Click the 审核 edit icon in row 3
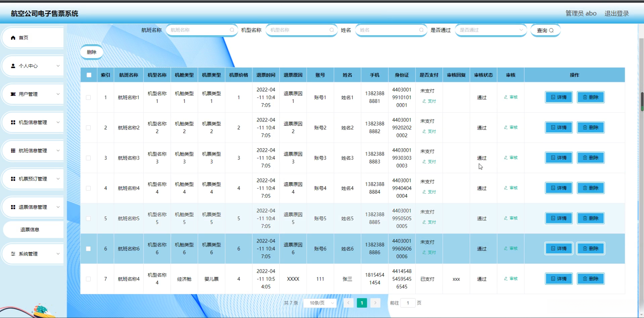This screenshot has width=644, height=318. (x=506, y=158)
